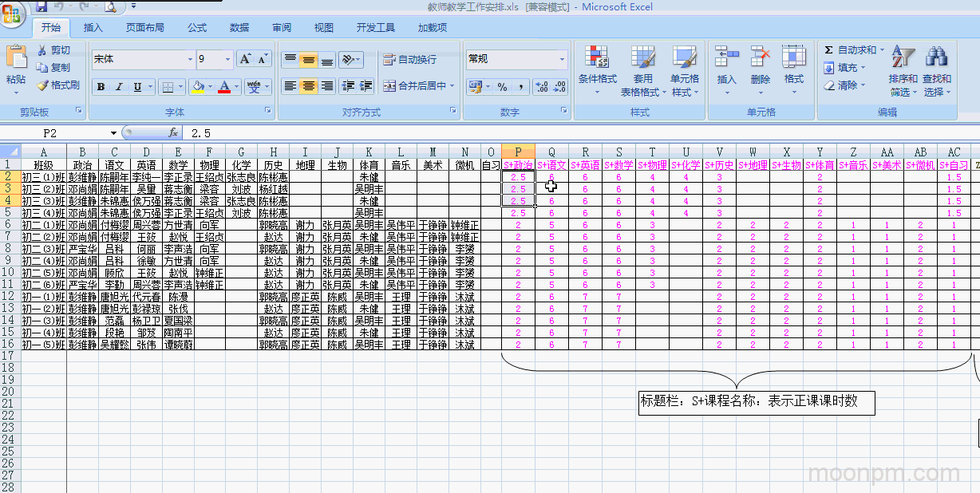Select column header P

518,152
